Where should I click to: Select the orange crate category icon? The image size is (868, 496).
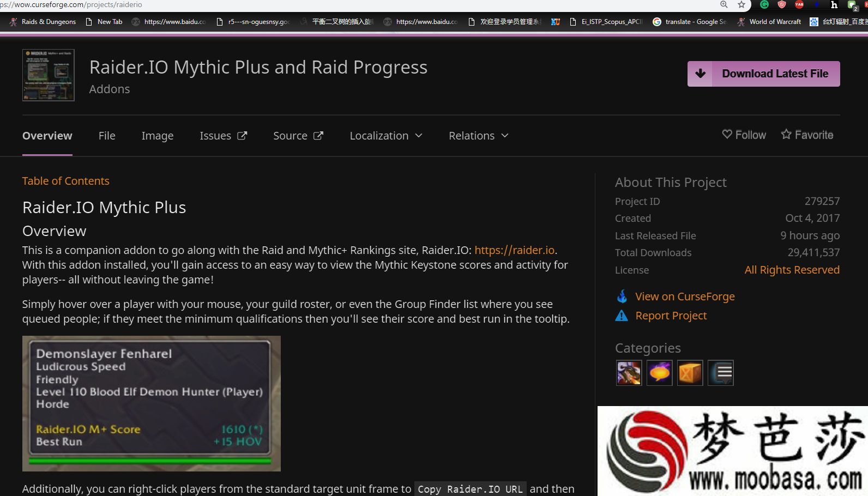[x=690, y=373]
